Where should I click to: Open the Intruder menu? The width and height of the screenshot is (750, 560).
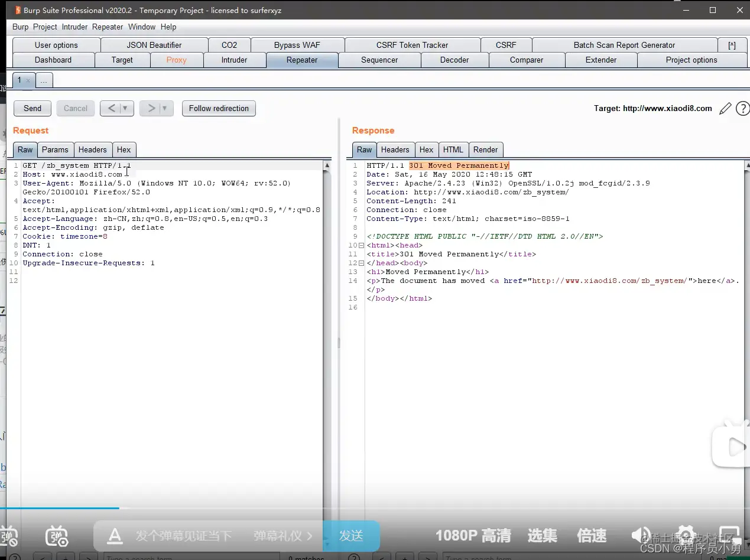pyautogui.click(x=74, y=27)
